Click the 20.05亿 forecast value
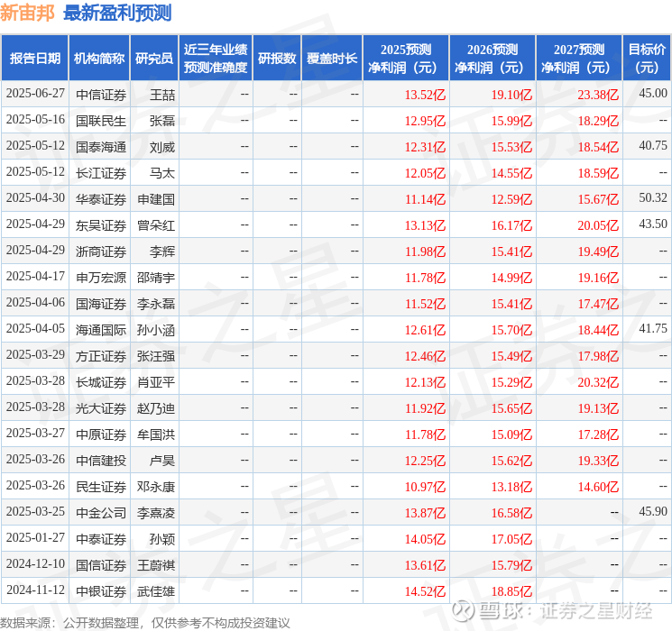672x631 pixels. click(x=598, y=225)
